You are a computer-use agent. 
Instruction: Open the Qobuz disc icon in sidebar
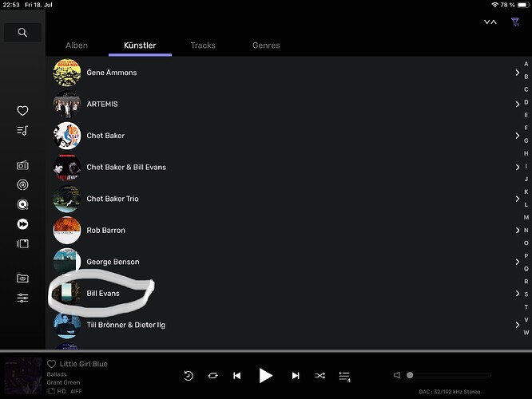click(22, 204)
